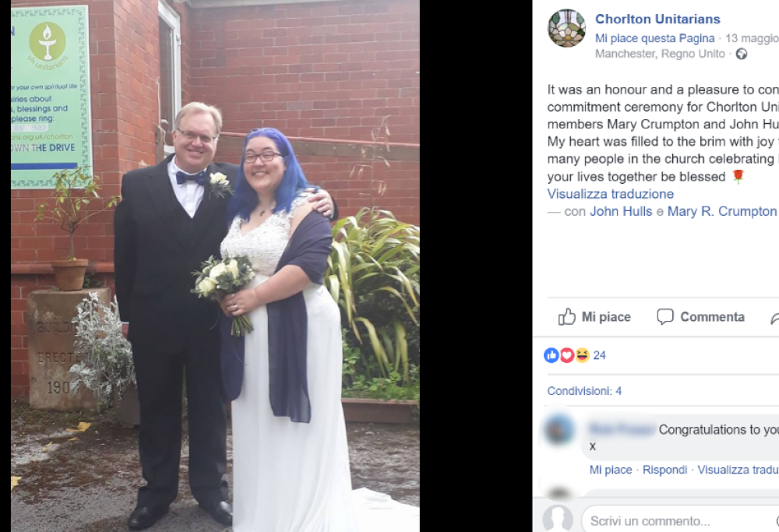This screenshot has height=532, width=779.
Task: Click your profile avatar beside comment box
Action: (x=558, y=518)
